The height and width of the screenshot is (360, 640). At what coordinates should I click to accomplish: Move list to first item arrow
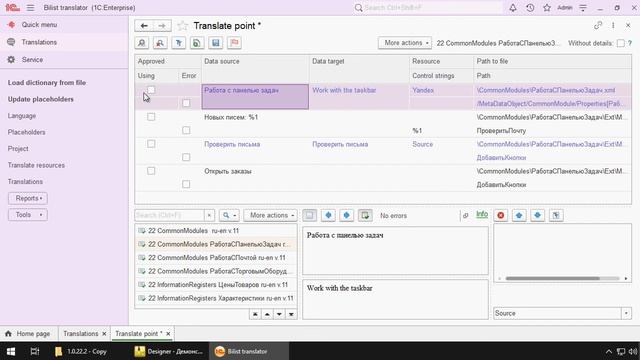255,314
